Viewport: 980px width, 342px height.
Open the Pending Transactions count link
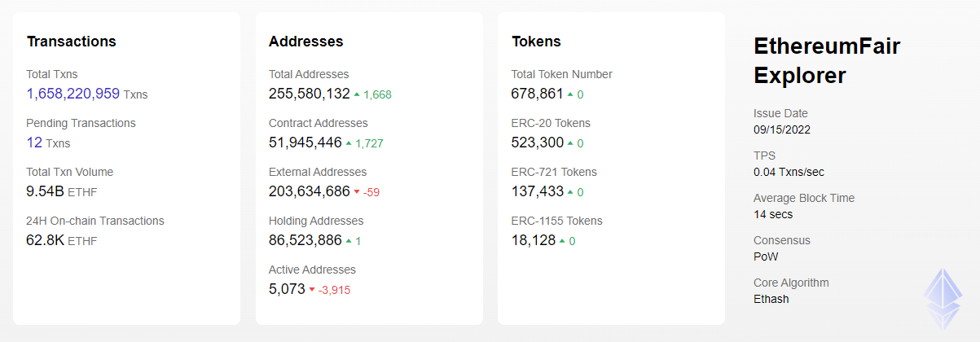pos(34,142)
